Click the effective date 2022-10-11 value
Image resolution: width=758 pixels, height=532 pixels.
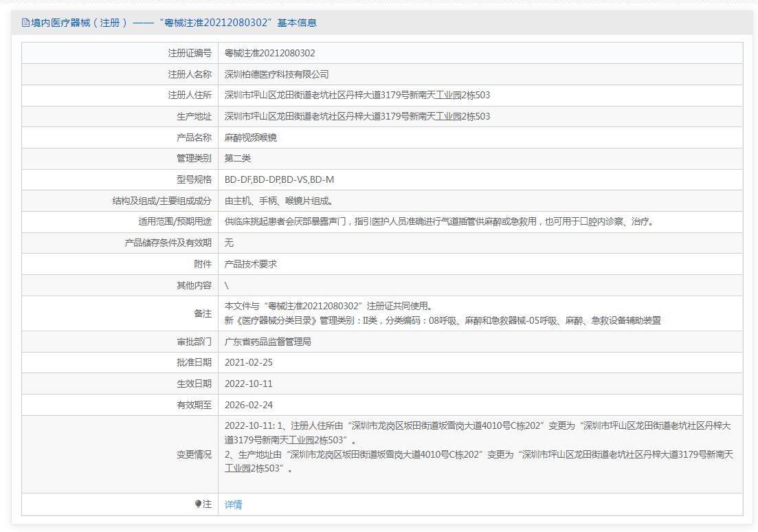(248, 384)
